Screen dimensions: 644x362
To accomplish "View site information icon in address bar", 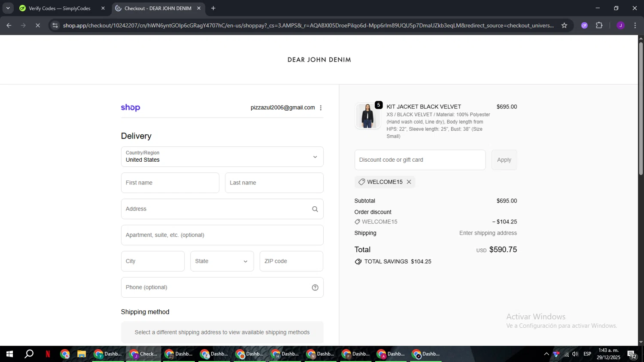I will (55, 26).
